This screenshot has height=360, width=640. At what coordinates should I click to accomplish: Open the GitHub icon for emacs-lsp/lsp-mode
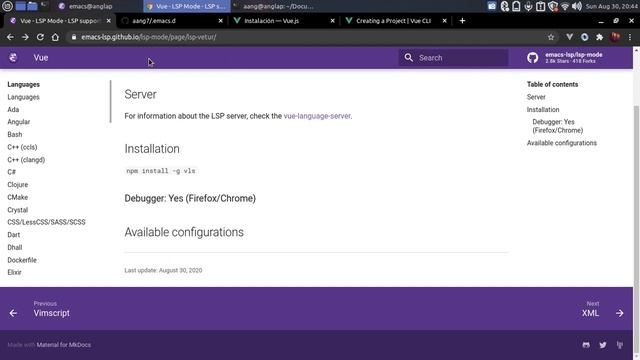[x=532, y=58]
